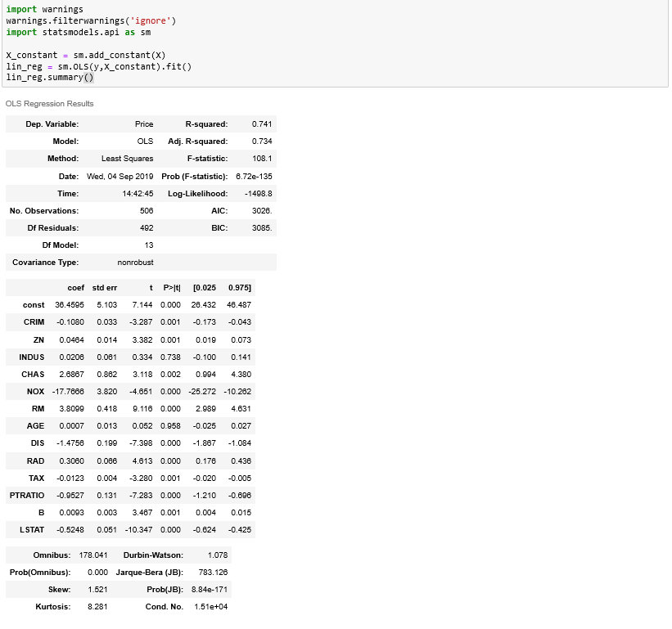672x629 pixels.
Task: Click the 'CHAS' row label
Action: click(33, 375)
